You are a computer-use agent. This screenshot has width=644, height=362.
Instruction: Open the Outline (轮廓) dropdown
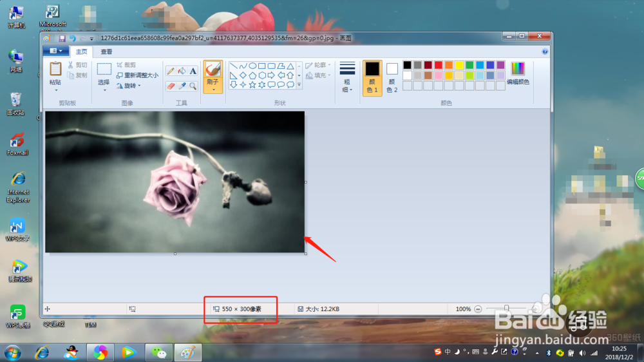pos(318,65)
